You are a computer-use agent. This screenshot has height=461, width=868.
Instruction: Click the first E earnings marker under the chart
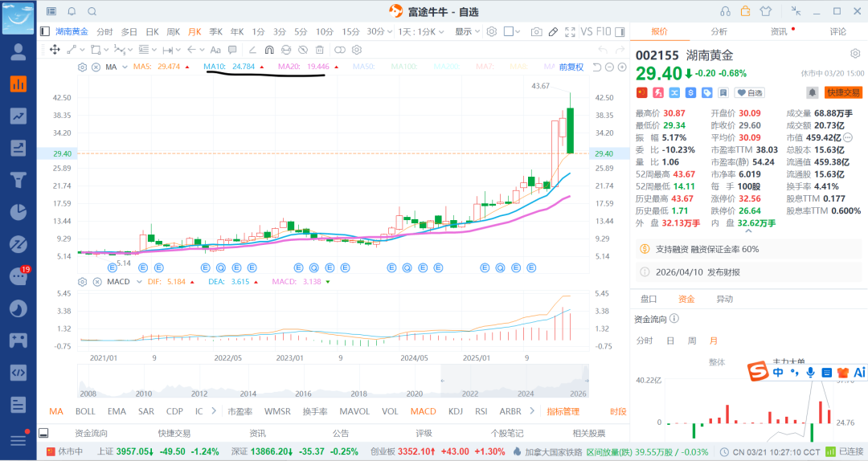click(113, 268)
